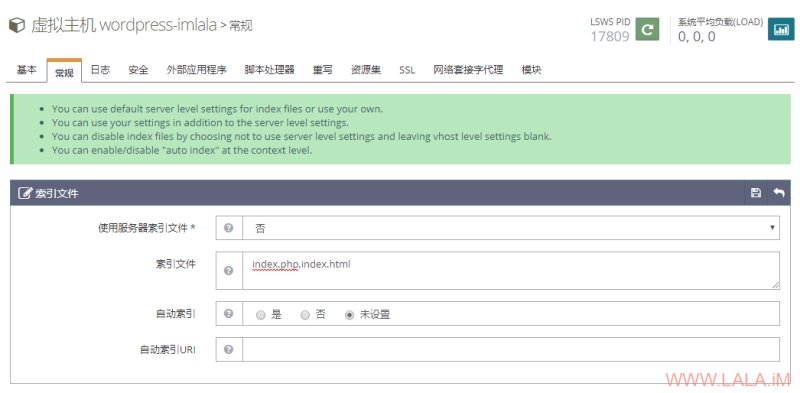Select 未设置 radio for 自动索引
Image resolution: width=800 pixels, height=393 pixels.
click(349, 315)
